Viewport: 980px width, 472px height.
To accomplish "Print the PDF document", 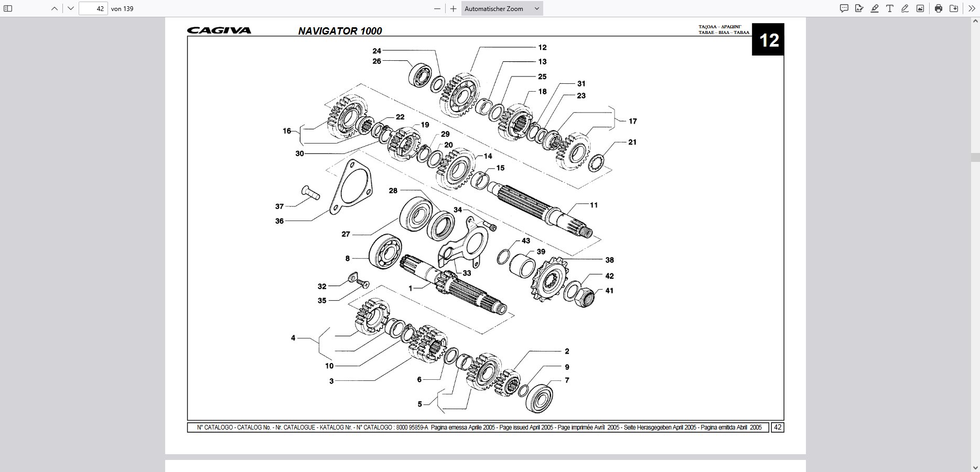I will tap(939, 8).
